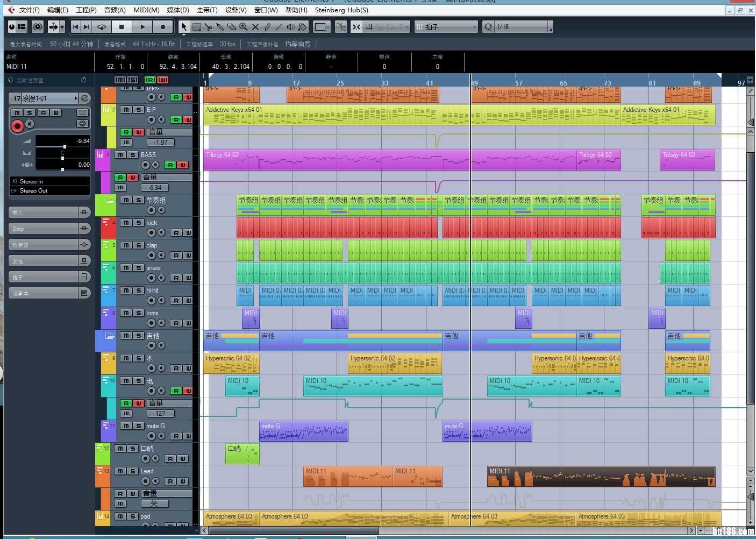Click the Stereo Out output routing
756x539 pixels.
(49, 190)
